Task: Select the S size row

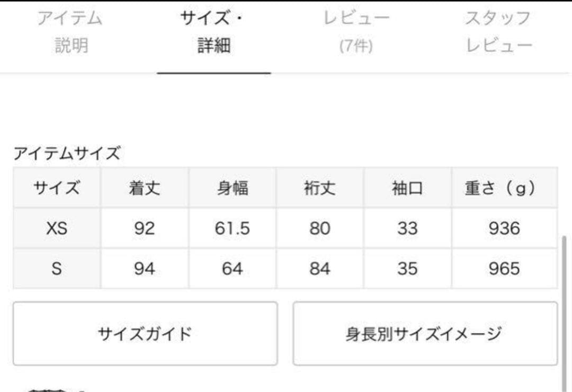Action: point(56,269)
